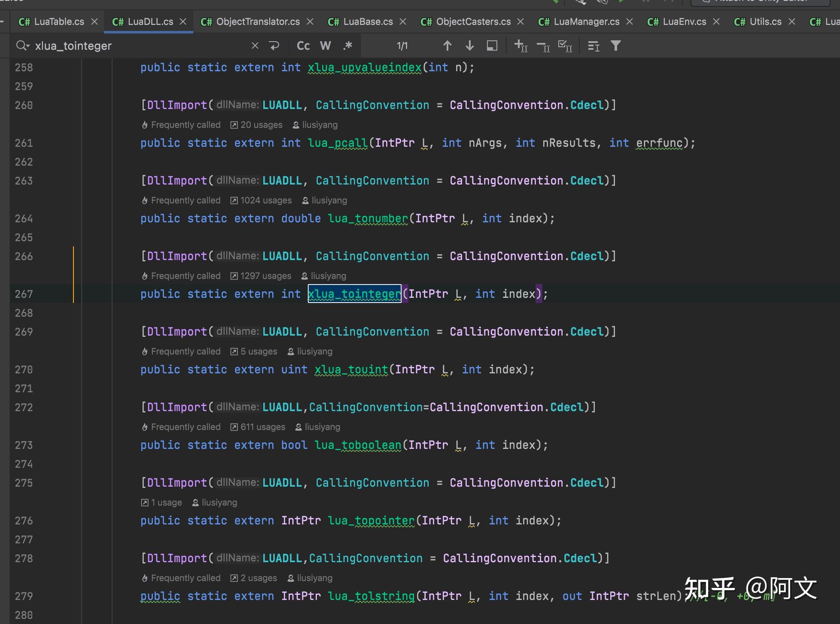Toggle whole words matching with W
The image size is (840, 624).
click(325, 45)
